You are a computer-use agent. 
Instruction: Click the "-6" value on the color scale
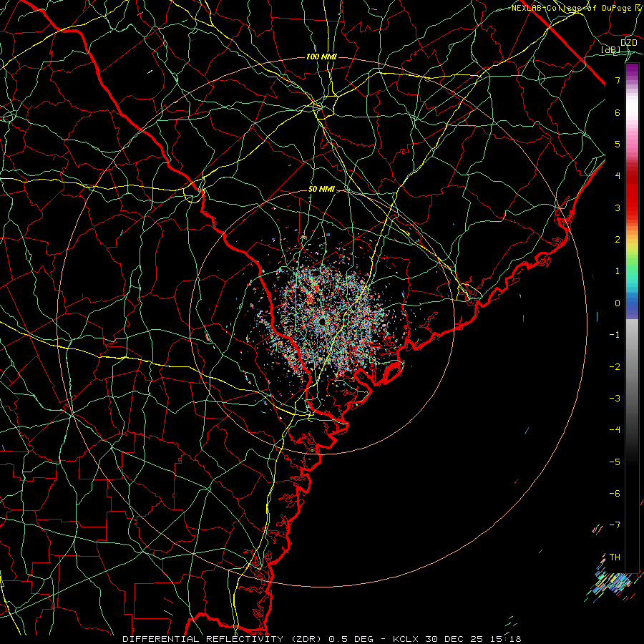(x=615, y=494)
